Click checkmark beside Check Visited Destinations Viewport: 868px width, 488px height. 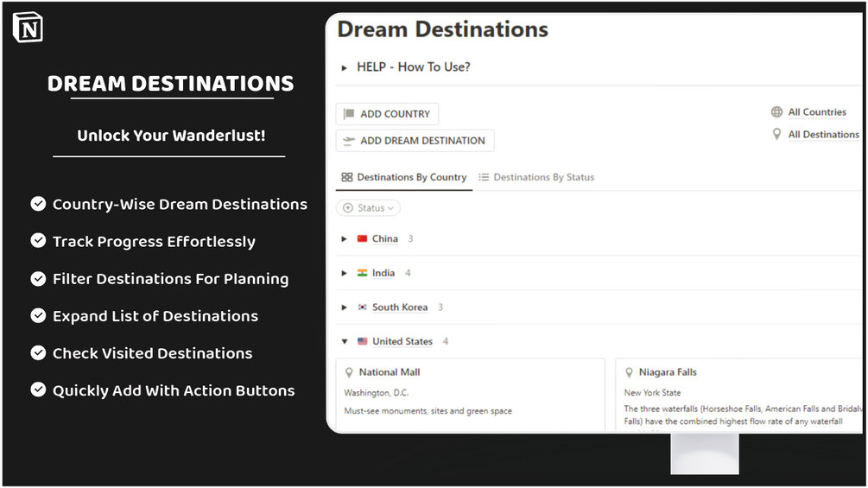[38, 352]
